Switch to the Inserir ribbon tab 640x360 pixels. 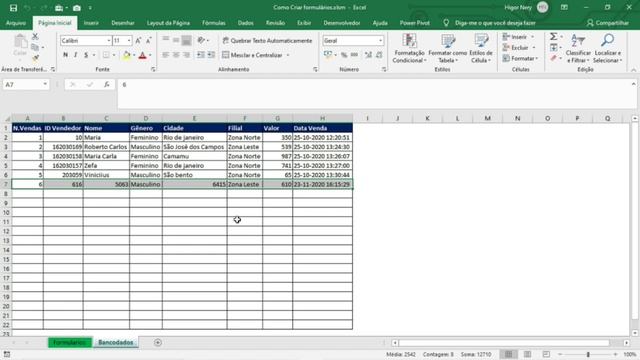(x=91, y=23)
